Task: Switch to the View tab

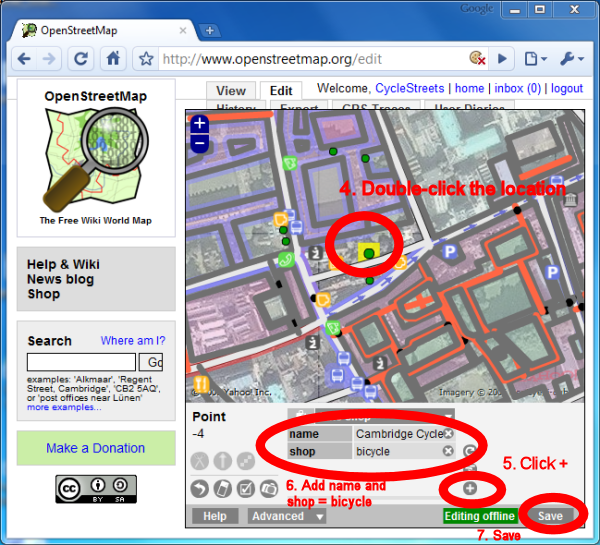Action: (231, 91)
